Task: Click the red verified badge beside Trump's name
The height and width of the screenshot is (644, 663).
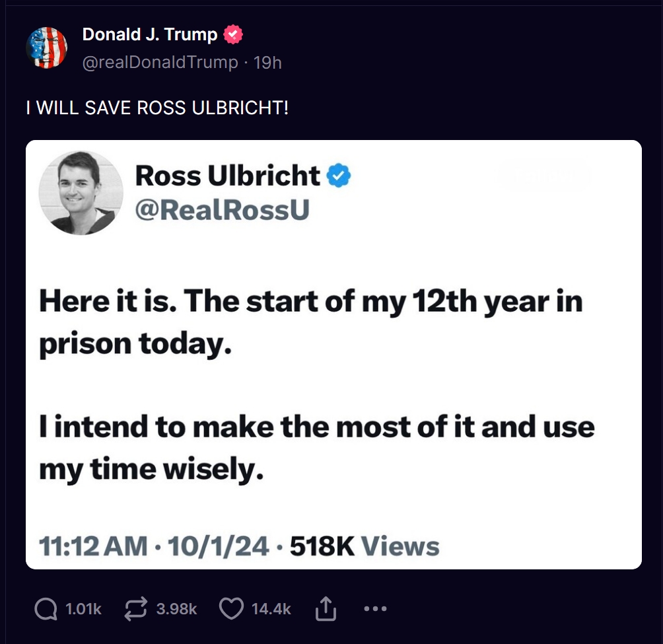Action: coord(233,35)
